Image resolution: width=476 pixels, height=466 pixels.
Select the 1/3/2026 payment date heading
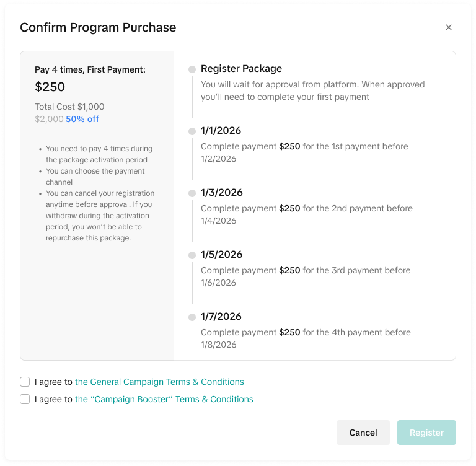pos(221,193)
